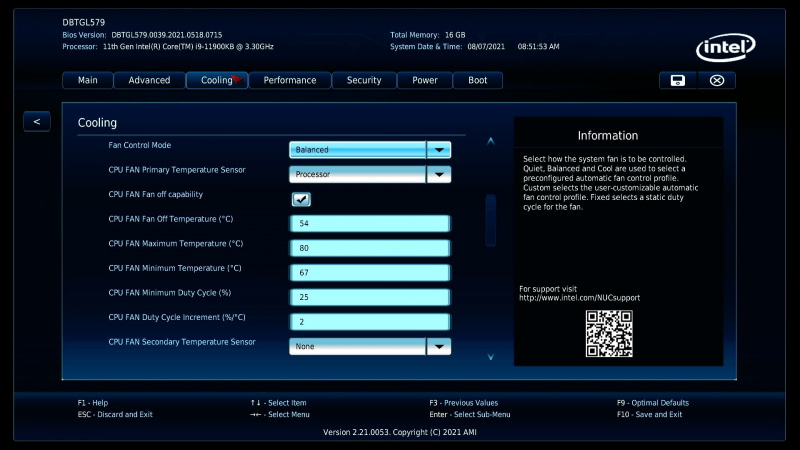Viewport: 800px width, 450px height.
Task: Go to the Security tab
Action: click(364, 80)
